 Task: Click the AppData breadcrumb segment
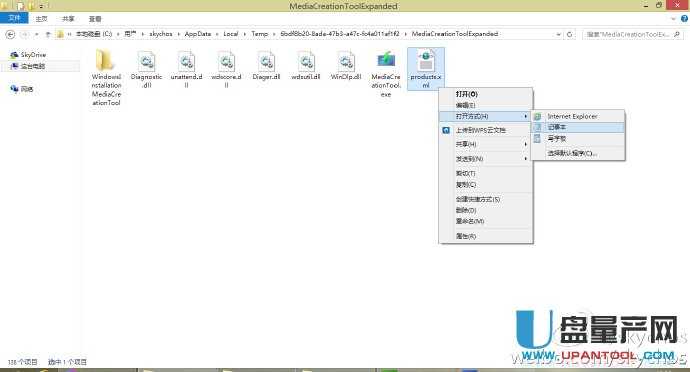(x=198, y=34)
